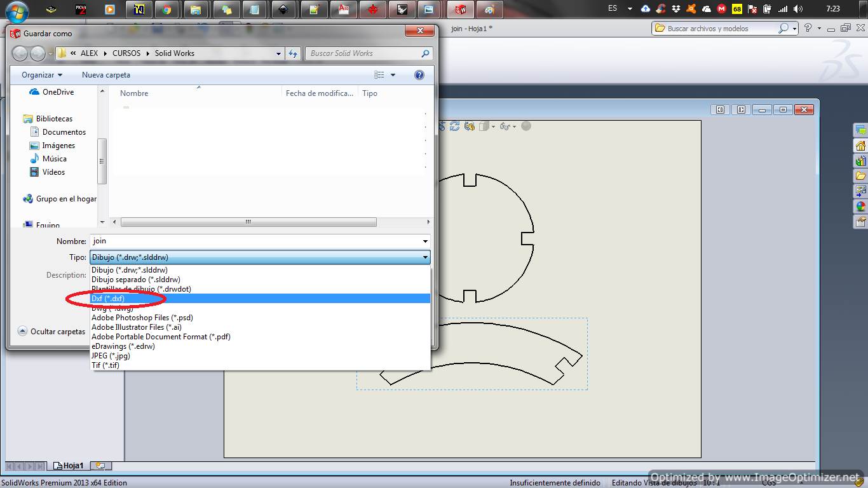Click the Nueva carpeta button

(106, 75)
